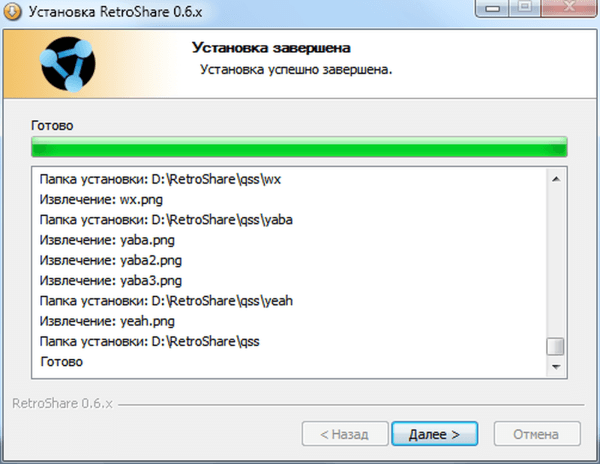
Task: Click the scroll down arrow in log list
Action: pyautogui.click(x=556, y=366)
